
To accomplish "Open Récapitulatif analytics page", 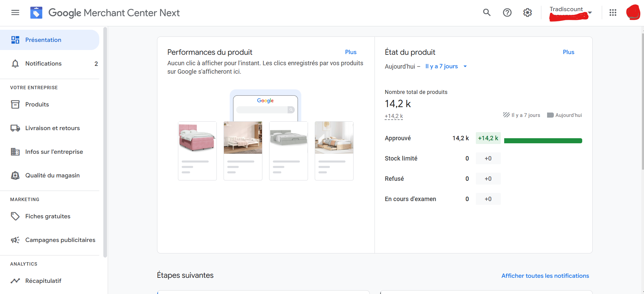I will tap(50, 281).
